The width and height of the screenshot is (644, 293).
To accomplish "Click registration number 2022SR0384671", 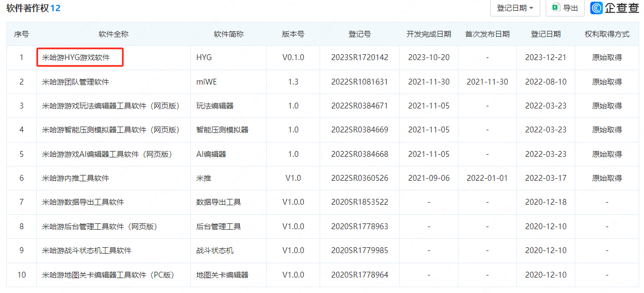I will point(359,106).
